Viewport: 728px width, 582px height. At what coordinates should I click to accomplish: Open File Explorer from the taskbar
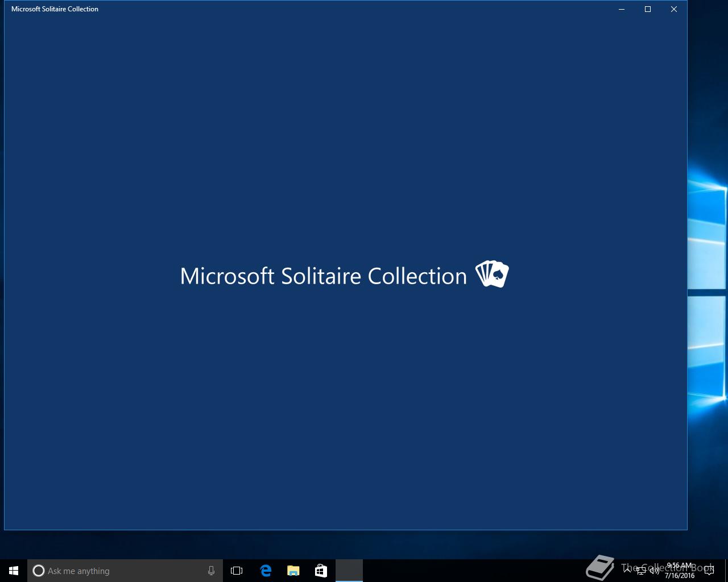point(293,571)
